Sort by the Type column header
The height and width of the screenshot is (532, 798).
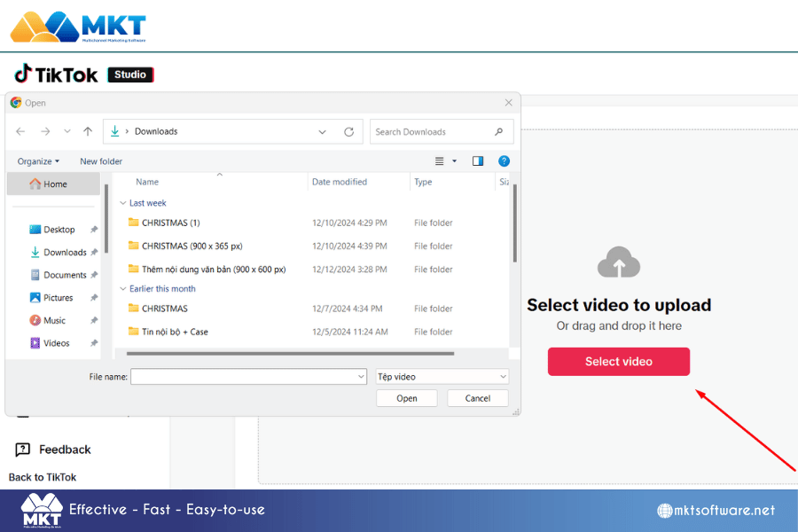[423, 182]
